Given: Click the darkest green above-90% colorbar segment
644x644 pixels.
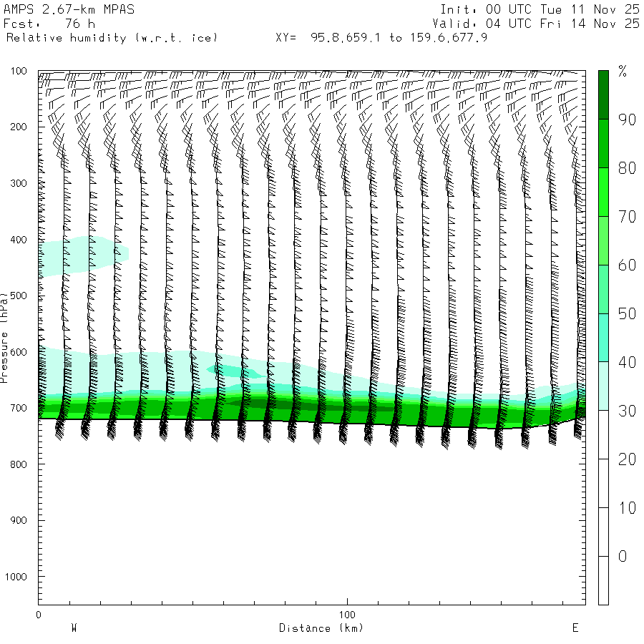Looking at the screenshot, I should click(603, 95).
